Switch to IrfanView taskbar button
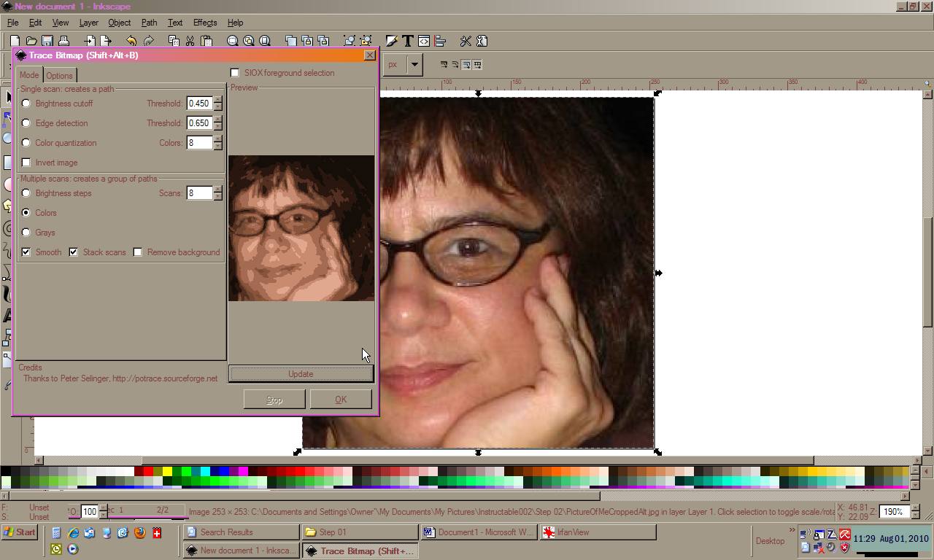 tap(598, 532)
